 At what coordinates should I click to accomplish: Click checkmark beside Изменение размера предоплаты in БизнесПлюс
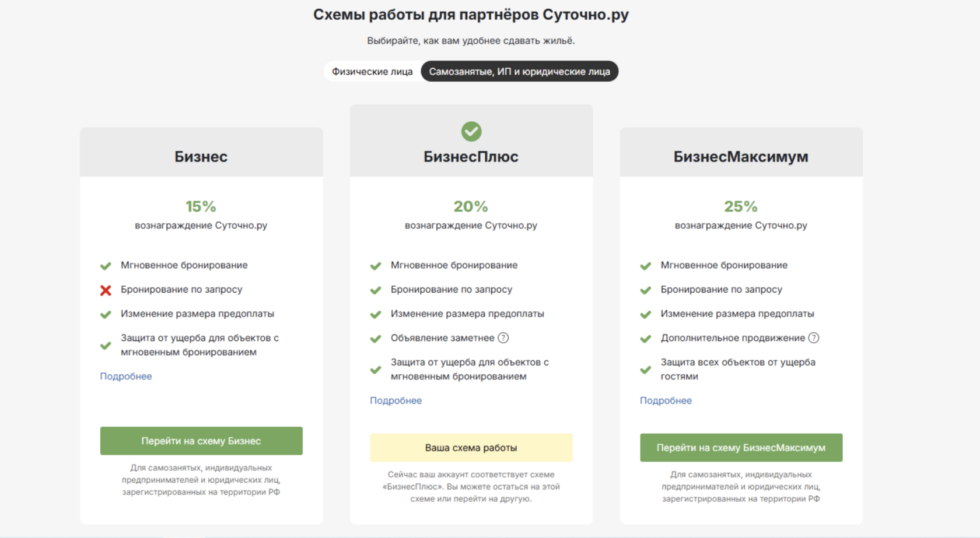tap(376, 315)
